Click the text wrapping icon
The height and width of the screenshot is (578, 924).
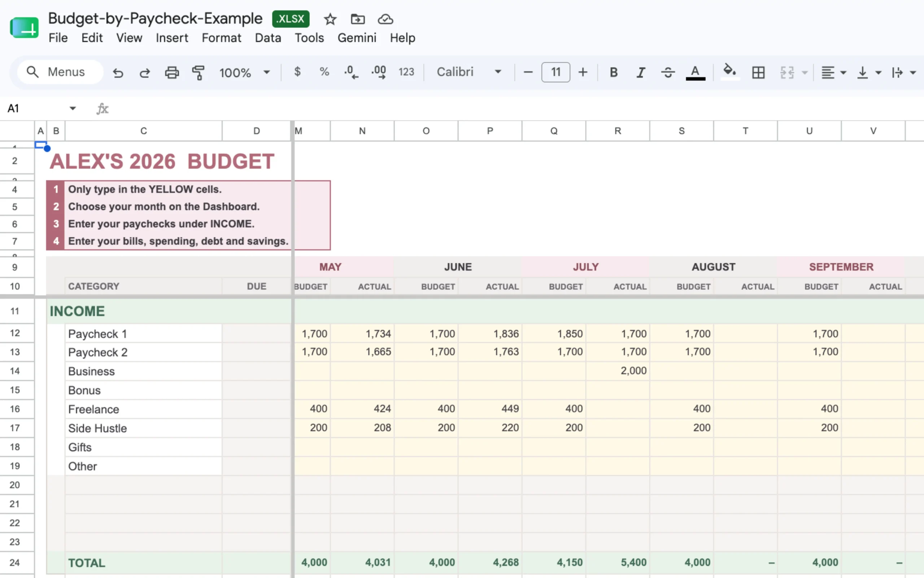point(897,72)
